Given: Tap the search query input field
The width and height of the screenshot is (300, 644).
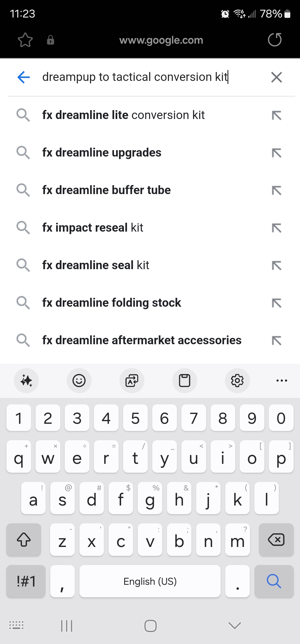Looking at the screenshot, I should click(151, 77).
